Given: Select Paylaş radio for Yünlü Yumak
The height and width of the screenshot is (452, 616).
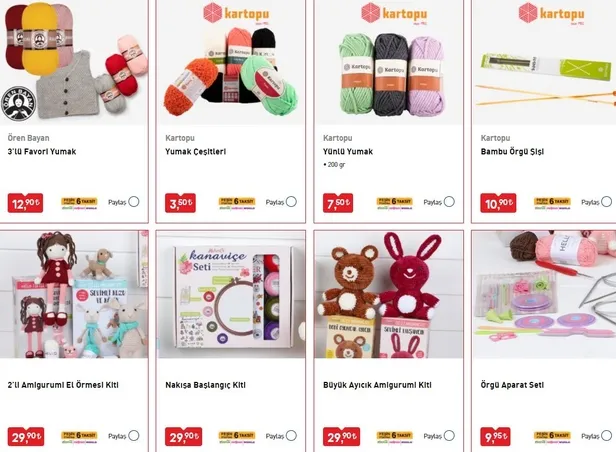Looking at the screenshot, I should (449, 202).
